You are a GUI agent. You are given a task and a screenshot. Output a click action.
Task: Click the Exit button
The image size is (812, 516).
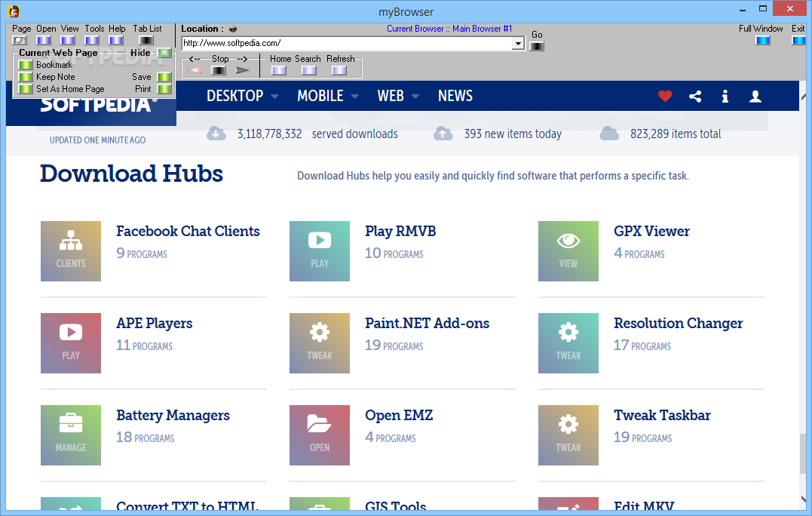pyautogui.click(x=798, y=41)
